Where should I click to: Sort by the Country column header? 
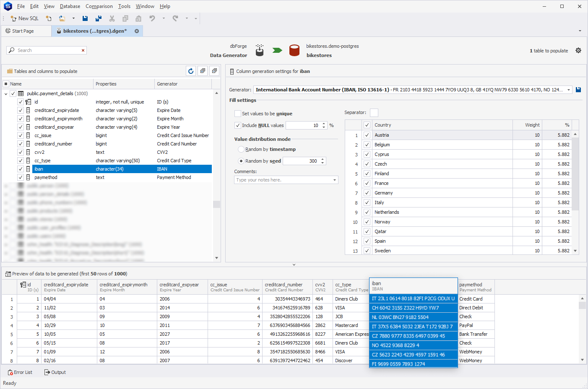click(442, 125)
